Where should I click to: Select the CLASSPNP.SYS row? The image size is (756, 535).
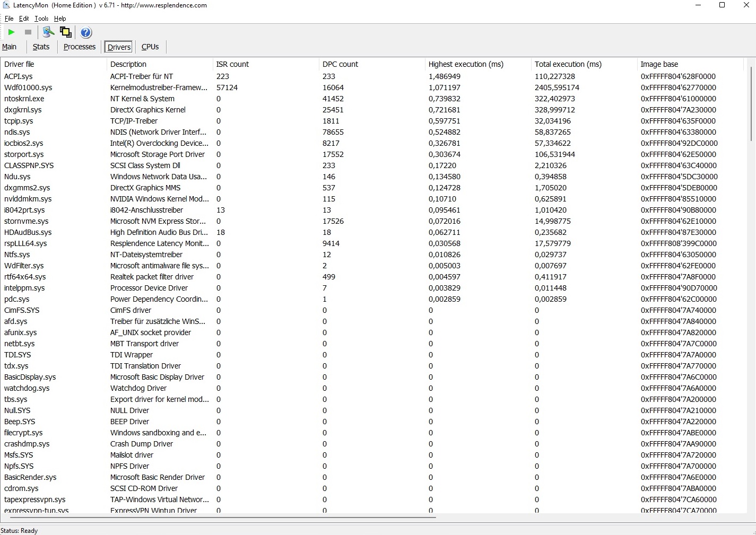click(x=373, y=165)
